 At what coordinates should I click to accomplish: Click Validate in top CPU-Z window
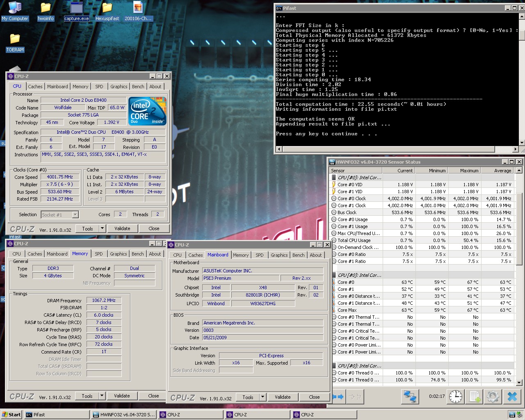(122, 228)
